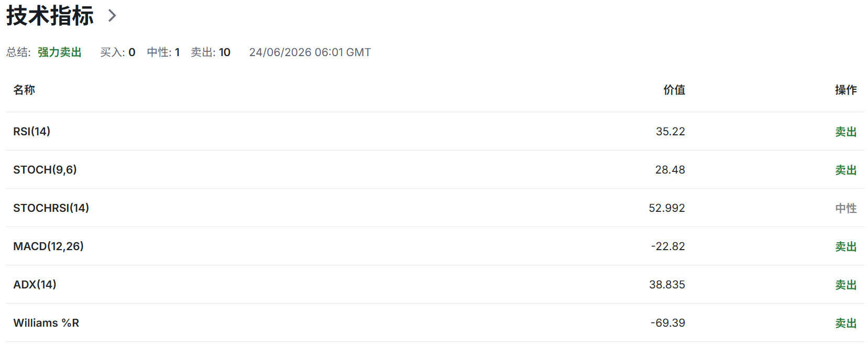Screen dimensions: 868x344
Task: Click the Williams %R indicator name
Action: click(46, 323)
